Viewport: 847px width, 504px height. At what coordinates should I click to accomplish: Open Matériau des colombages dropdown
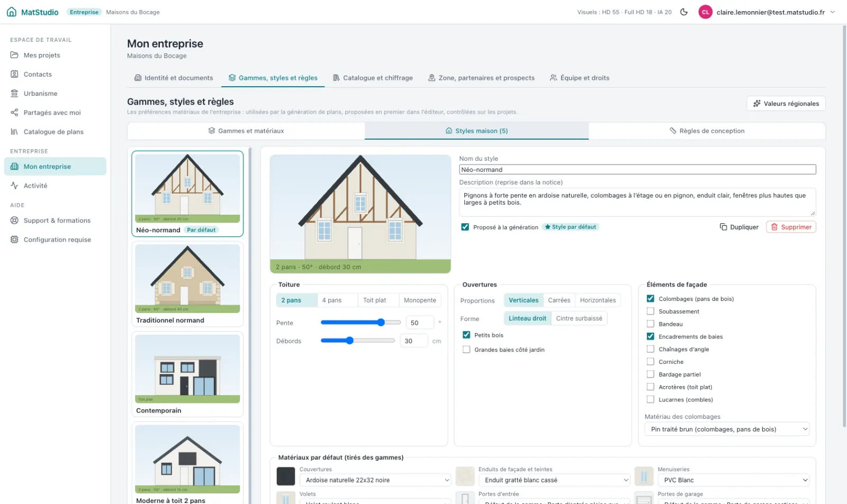[727, 429]
